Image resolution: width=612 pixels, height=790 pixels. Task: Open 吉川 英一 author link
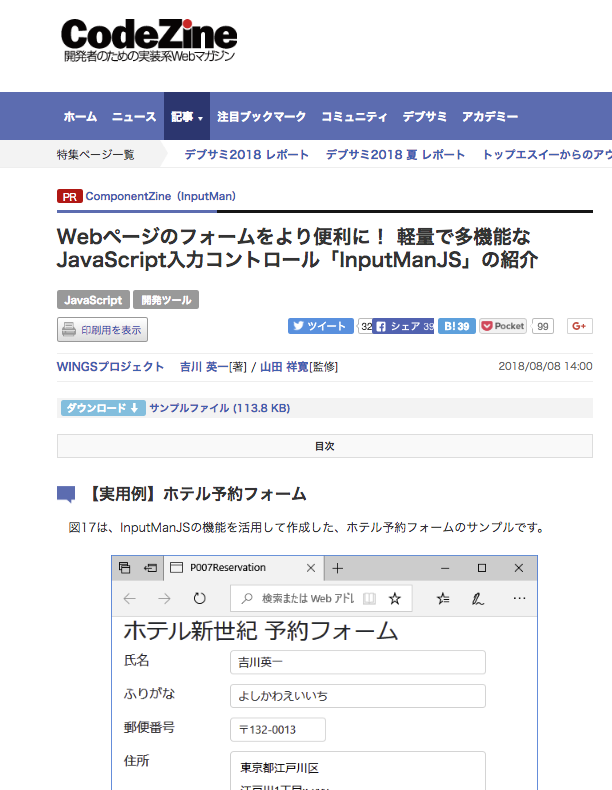point(204,367)
